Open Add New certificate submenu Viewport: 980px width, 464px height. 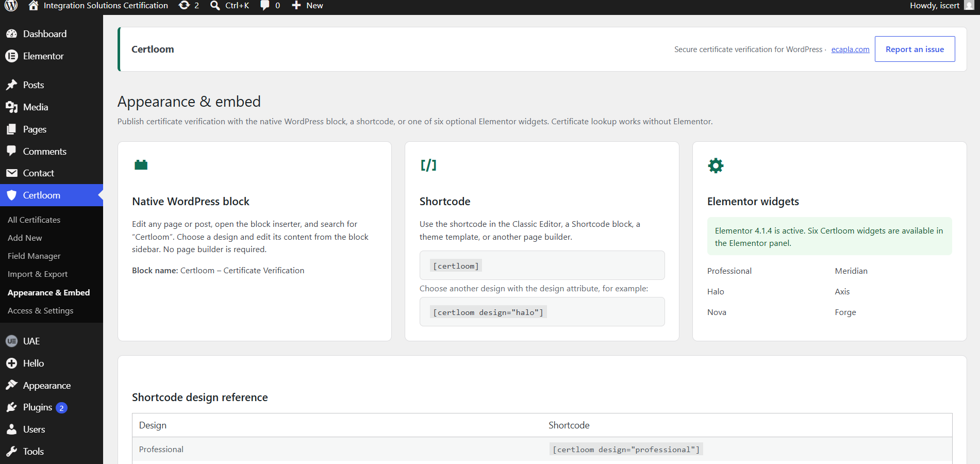pos(25,238)
